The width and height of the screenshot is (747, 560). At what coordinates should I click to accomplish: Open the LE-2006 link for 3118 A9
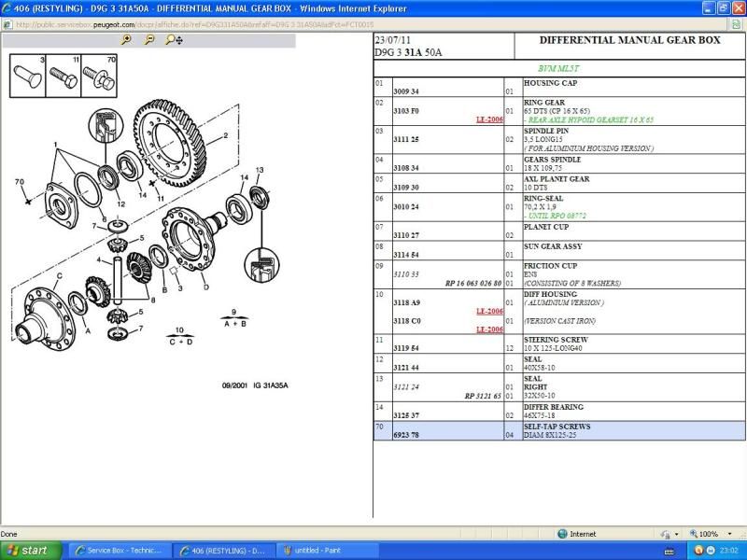click(489, 312)
